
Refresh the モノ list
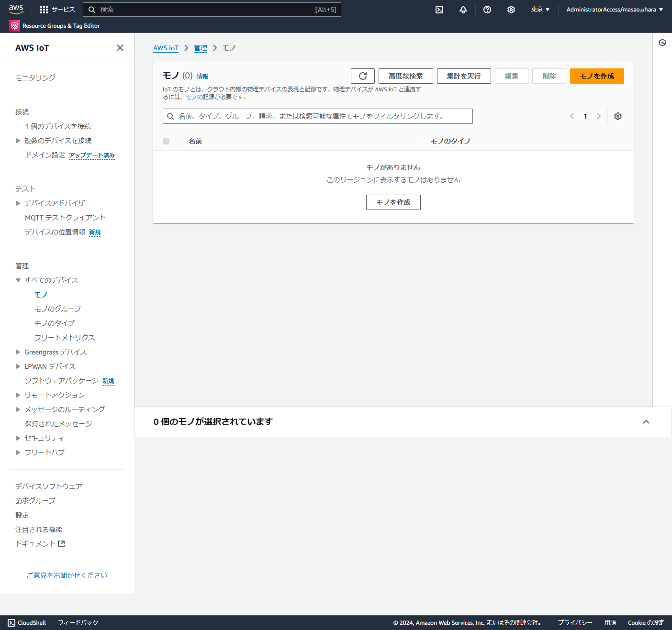(363, 76)
